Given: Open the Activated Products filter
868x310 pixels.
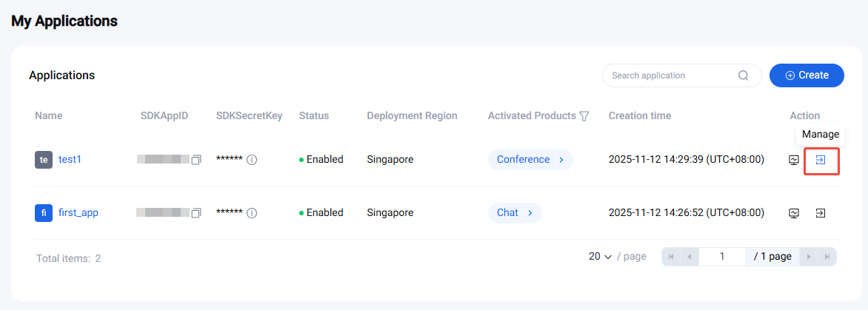Looking at the screenshot, I should (x=584, y=116).
